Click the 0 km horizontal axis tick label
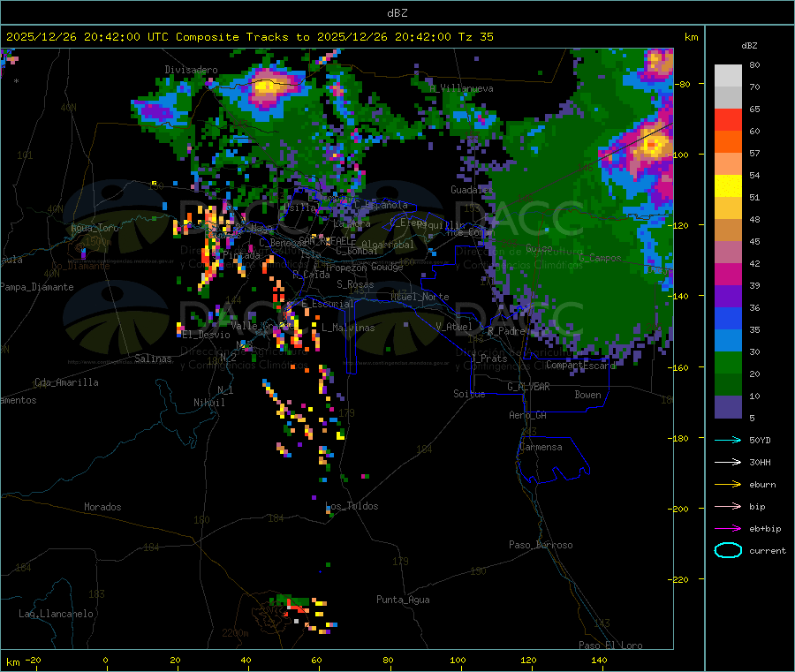This screenshot has height=672, width=795. [105, 660]
